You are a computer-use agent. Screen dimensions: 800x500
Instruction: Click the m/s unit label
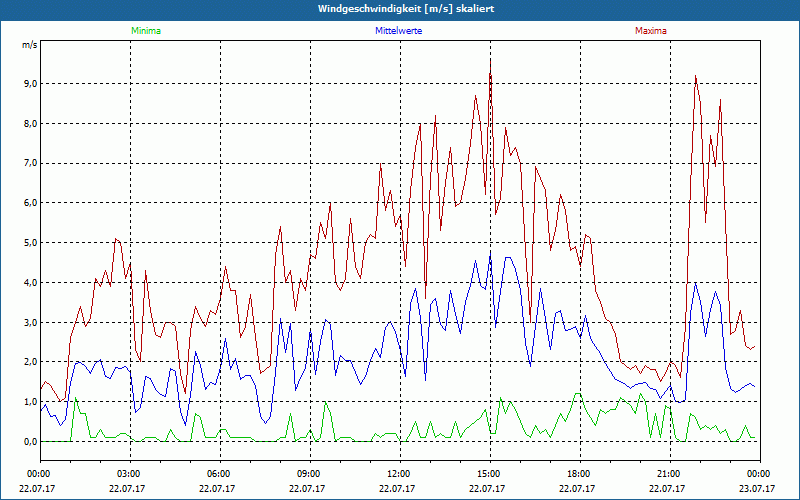[x=30, y=45]
